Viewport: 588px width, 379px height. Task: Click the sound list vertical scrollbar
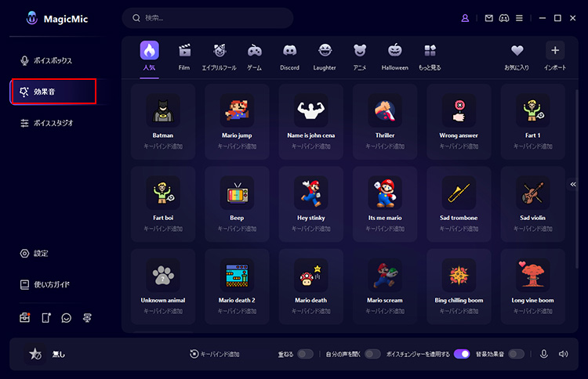[577, 179]
